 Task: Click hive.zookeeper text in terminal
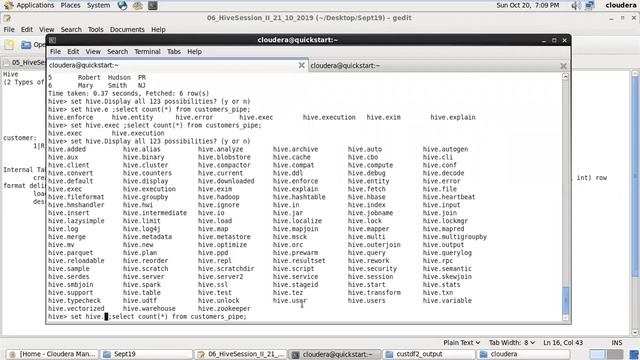pyautogui.click(x=224, y=309)
